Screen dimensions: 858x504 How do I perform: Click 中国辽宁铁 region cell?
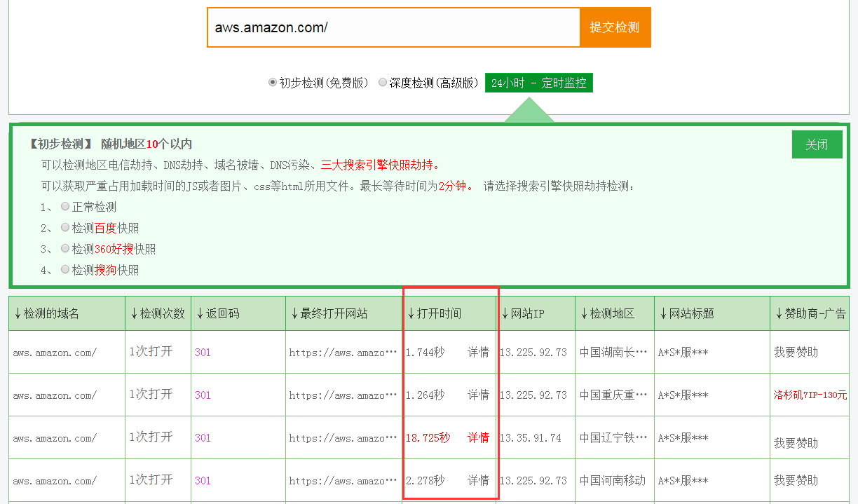tap(613, 437)
